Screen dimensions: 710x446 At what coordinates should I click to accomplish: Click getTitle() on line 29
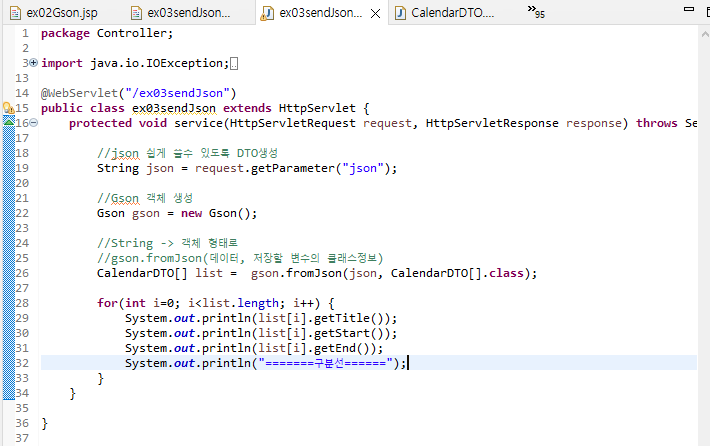pos(348,318)
